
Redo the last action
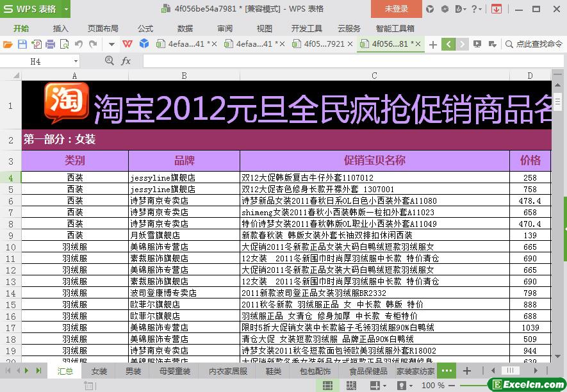(93, 44)
